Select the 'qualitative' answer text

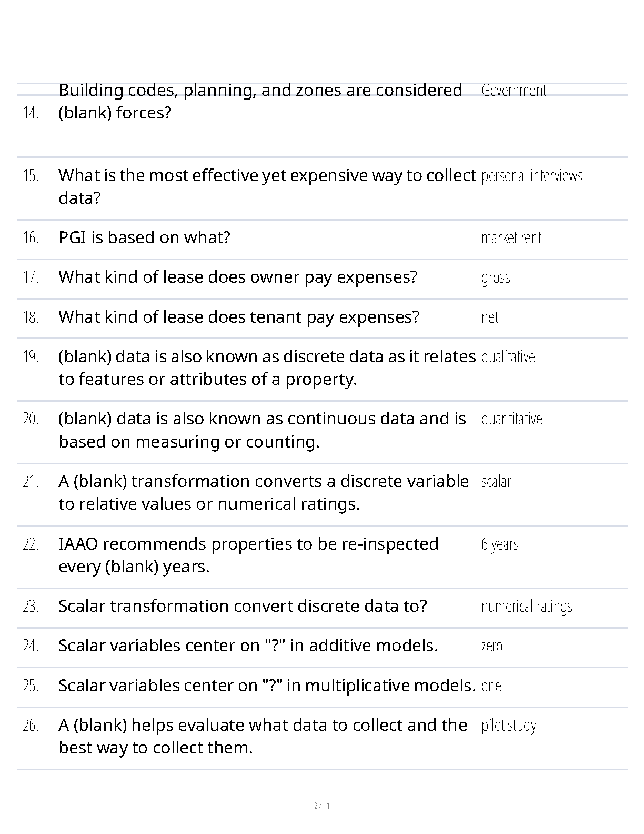(x=508, y=357)
